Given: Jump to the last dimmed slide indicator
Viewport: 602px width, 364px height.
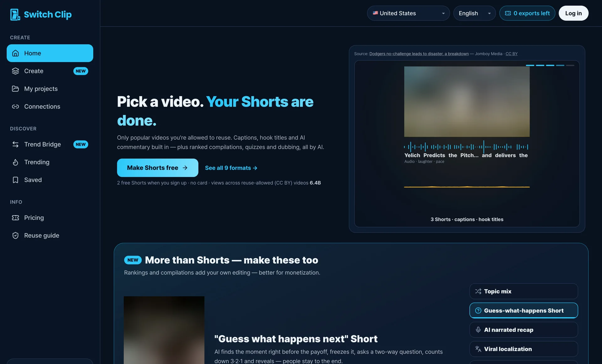Looking at the screenshot, I should (570, 65).
